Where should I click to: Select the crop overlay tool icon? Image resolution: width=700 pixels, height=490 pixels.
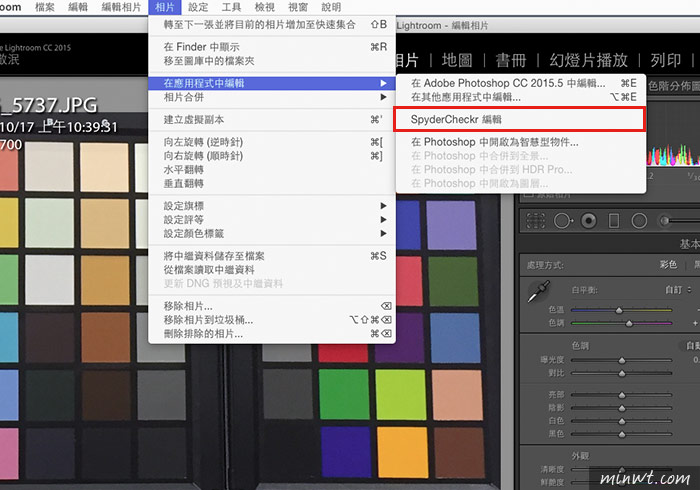pyautogui.click(x=535, y=220)
